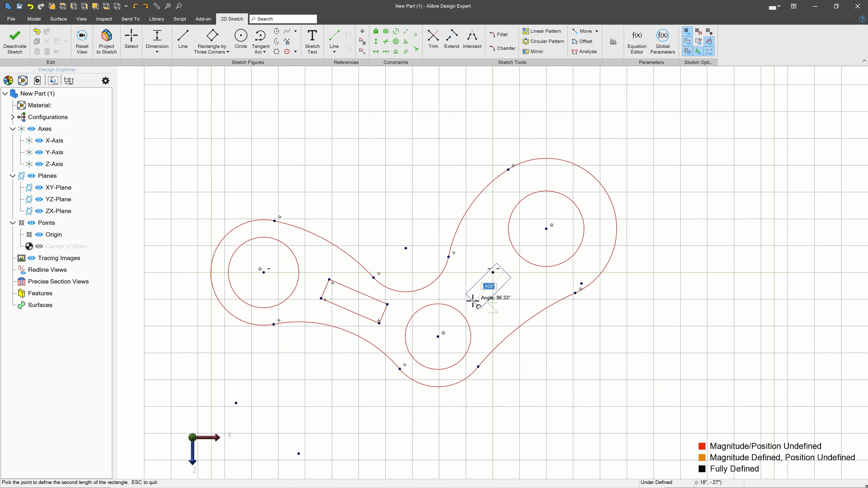Screen dimensions: 868x488
Task: Toggle grid display in Sketch Options
Action: pos(687,31)
